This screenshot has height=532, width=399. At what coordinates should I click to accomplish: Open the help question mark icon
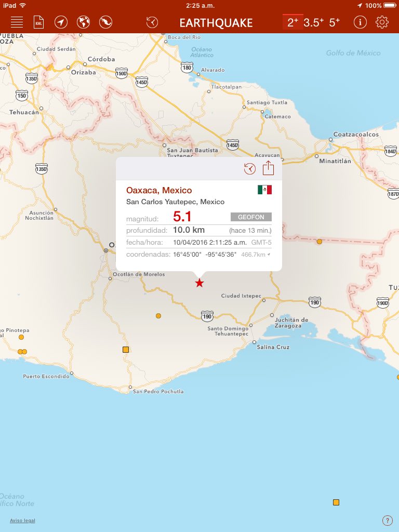click(387, 521)
